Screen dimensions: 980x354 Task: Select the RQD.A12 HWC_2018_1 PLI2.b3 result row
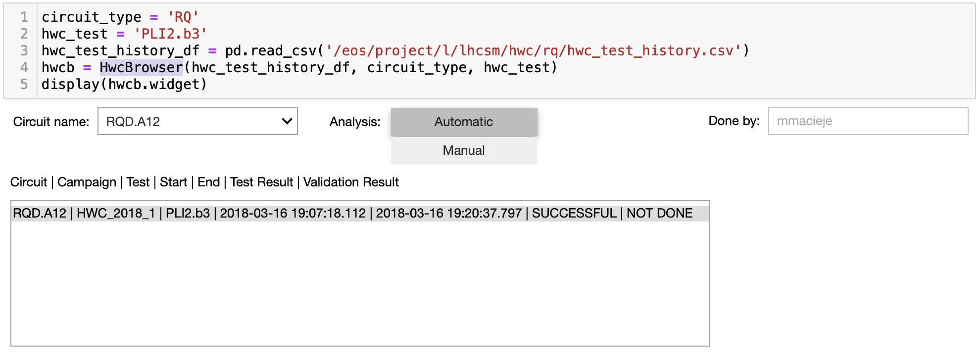[x=360, y=213]
